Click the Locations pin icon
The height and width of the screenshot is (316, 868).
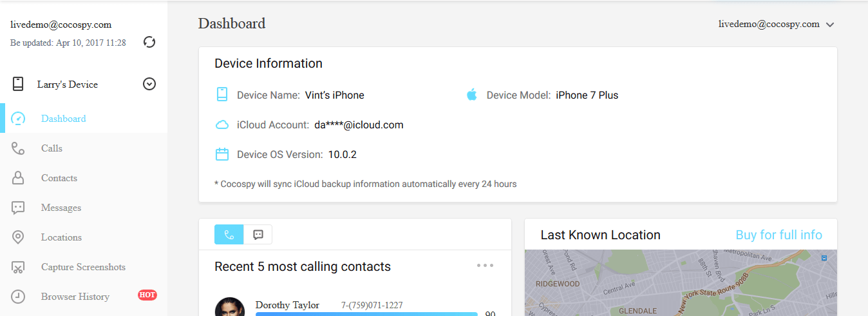point(19,237)
